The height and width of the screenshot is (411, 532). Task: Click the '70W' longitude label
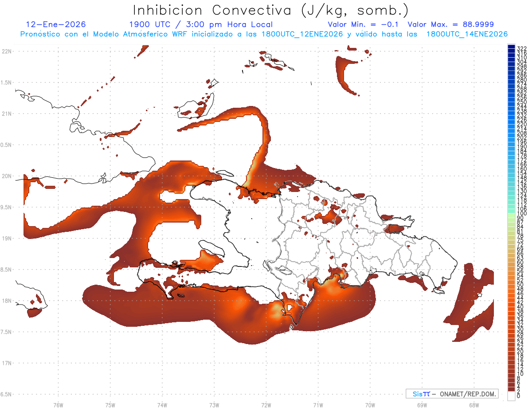coord(370,405)
